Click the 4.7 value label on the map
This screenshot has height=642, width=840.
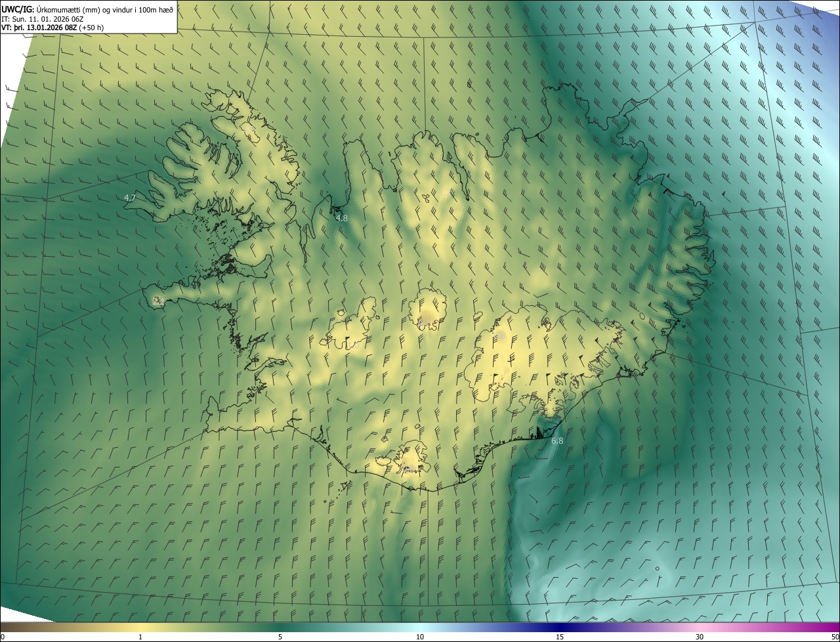130,198
